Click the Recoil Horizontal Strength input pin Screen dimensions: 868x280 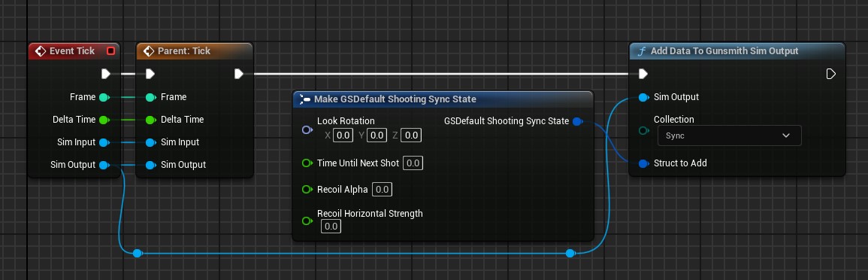tap(307, 221)
